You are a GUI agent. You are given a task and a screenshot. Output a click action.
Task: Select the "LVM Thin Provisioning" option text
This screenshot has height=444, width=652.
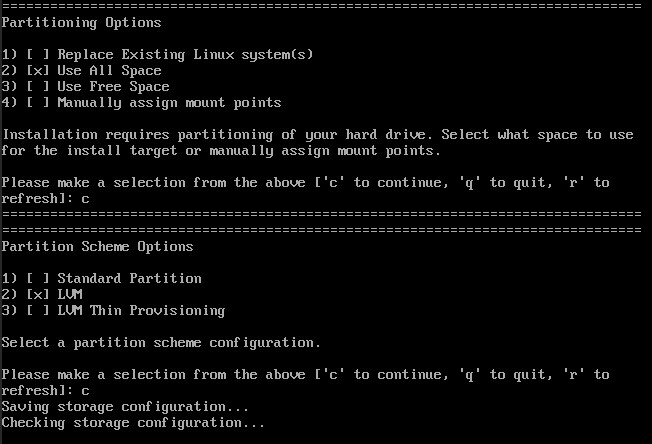click(141, 310)
